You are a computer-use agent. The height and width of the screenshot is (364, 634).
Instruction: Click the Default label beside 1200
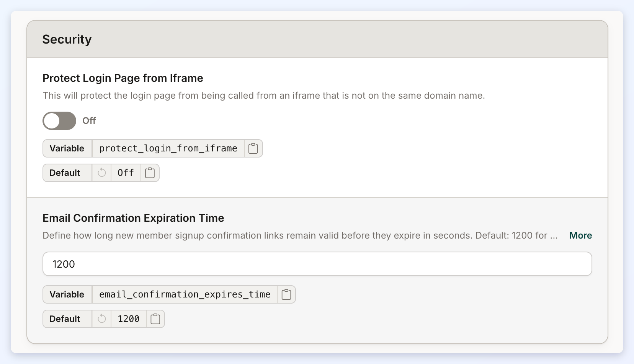pyautogui.click(x=65, y=319)
